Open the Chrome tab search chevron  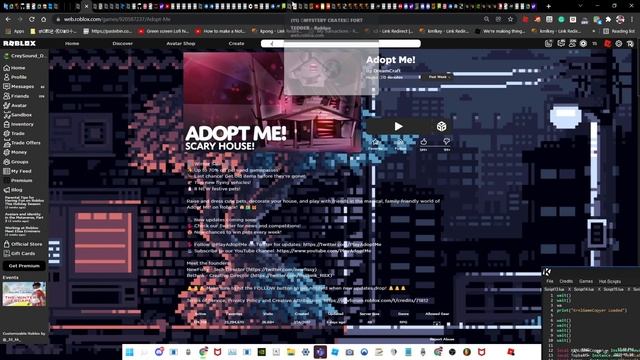pyautogui.click(x=580, y=6)
